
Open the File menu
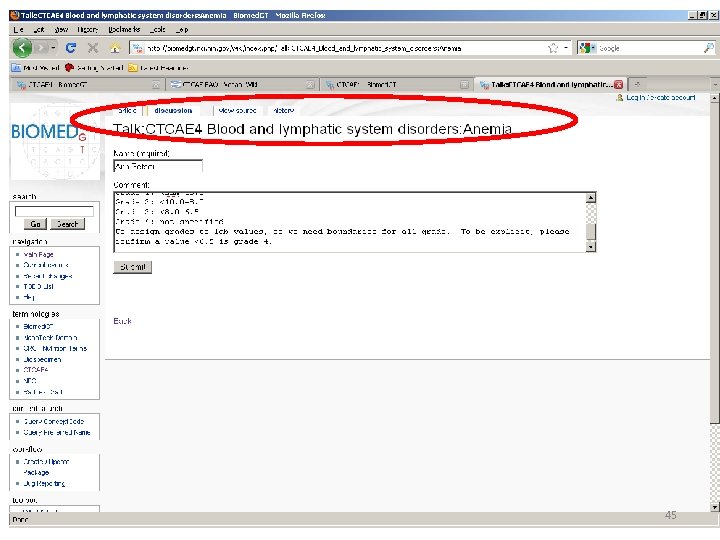pos(18,29)
